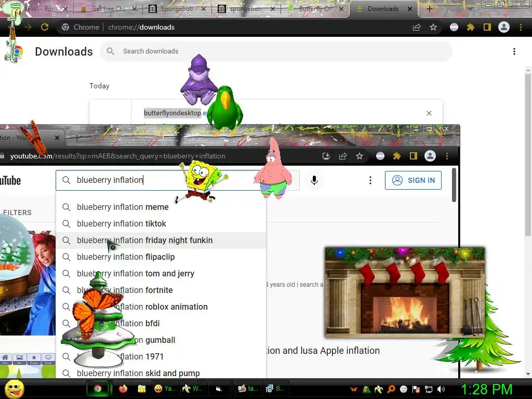The height and width of the screenshot is (399, 532).
Task: Switch to the Butterfly On... tab
Action: click(315, 9)
